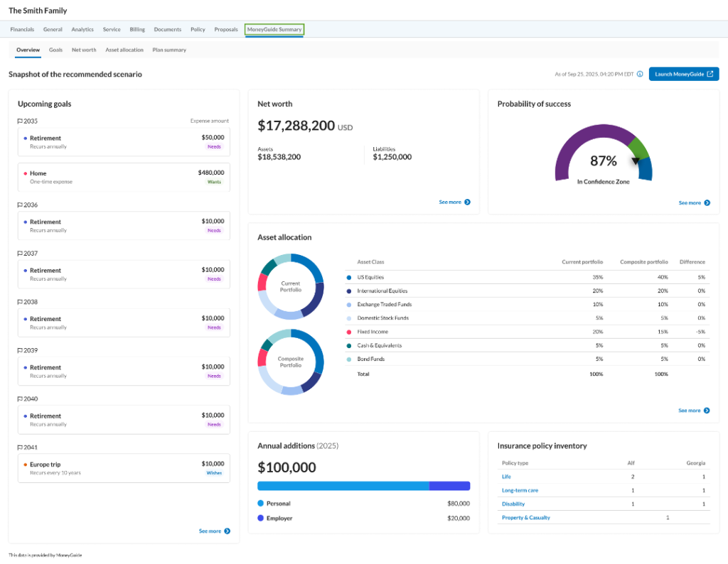Viewport: 728px width, 564px height.
Task: Select the Net worth sub-tab
Action: tap(84, 50)
